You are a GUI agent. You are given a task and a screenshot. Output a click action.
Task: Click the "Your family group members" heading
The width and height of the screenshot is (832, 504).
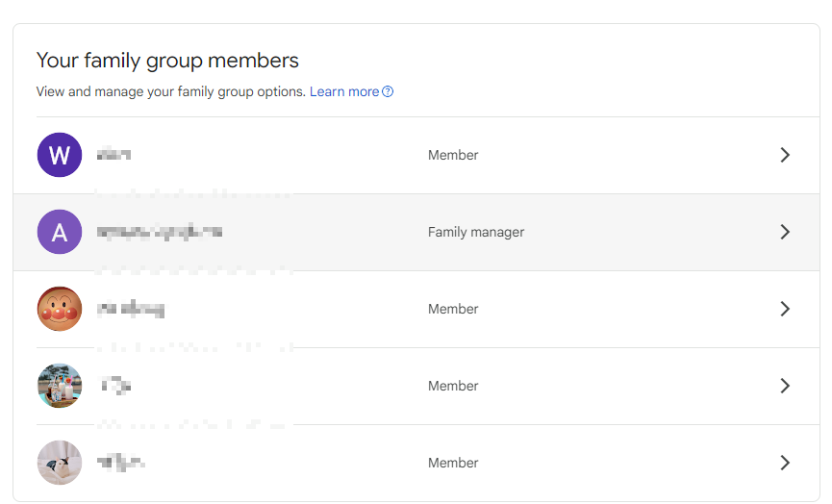(x=167, y=61)
